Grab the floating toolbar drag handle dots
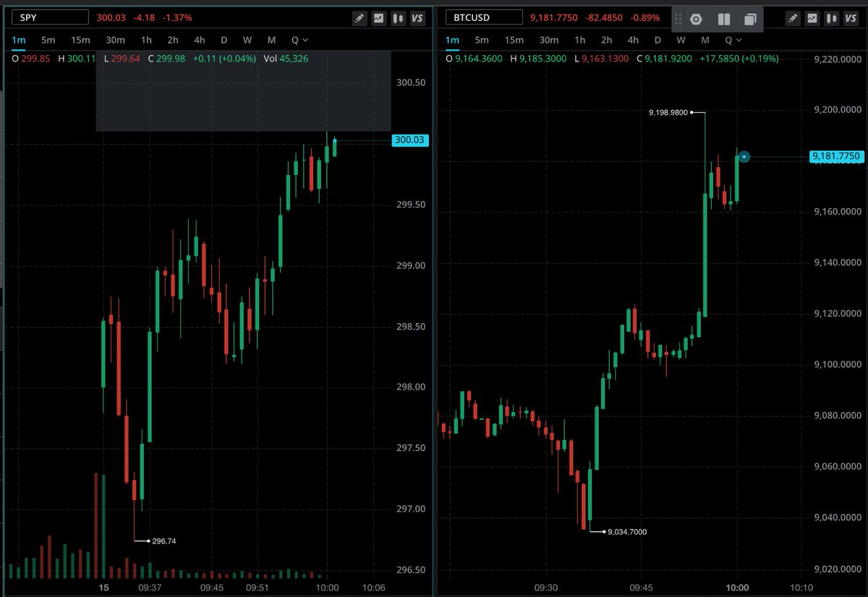The width and height of the screenshot is (868, 597). (678, 20)
